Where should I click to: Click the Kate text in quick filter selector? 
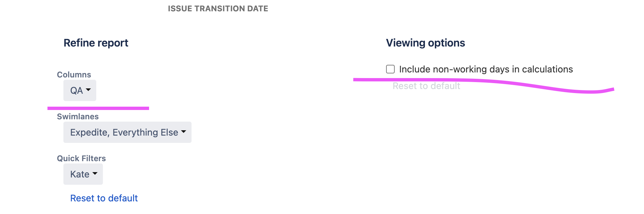80,174
